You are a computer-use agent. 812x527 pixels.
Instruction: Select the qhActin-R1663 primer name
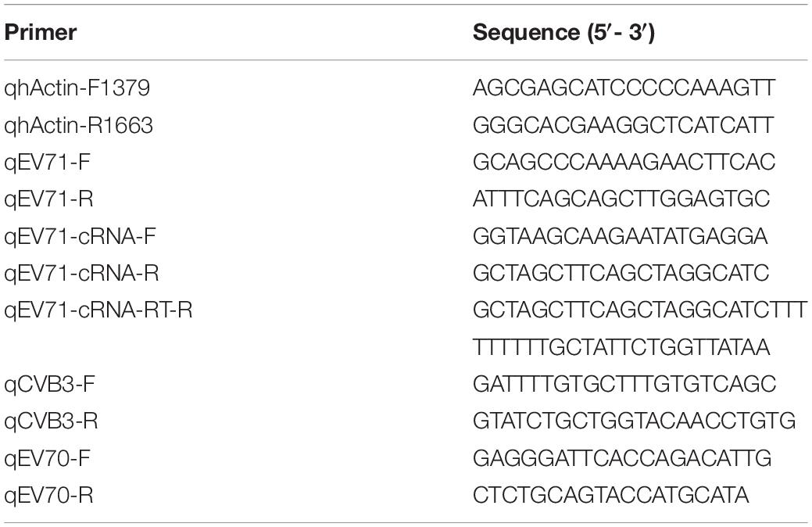(79, 125)
